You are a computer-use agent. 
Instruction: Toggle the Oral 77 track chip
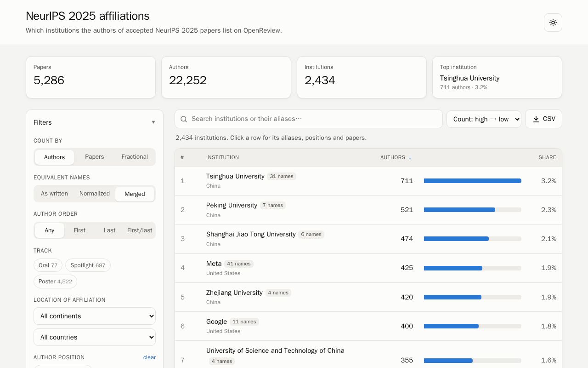coord(48,265)
